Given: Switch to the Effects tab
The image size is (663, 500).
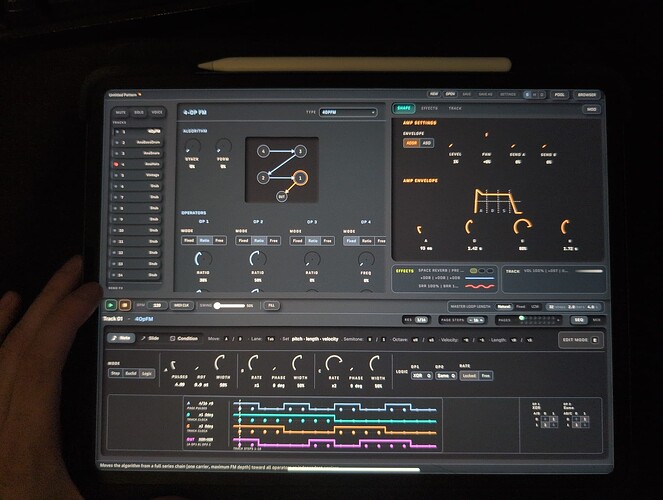Looking at the screenshot, I should [x=429, y=109].
